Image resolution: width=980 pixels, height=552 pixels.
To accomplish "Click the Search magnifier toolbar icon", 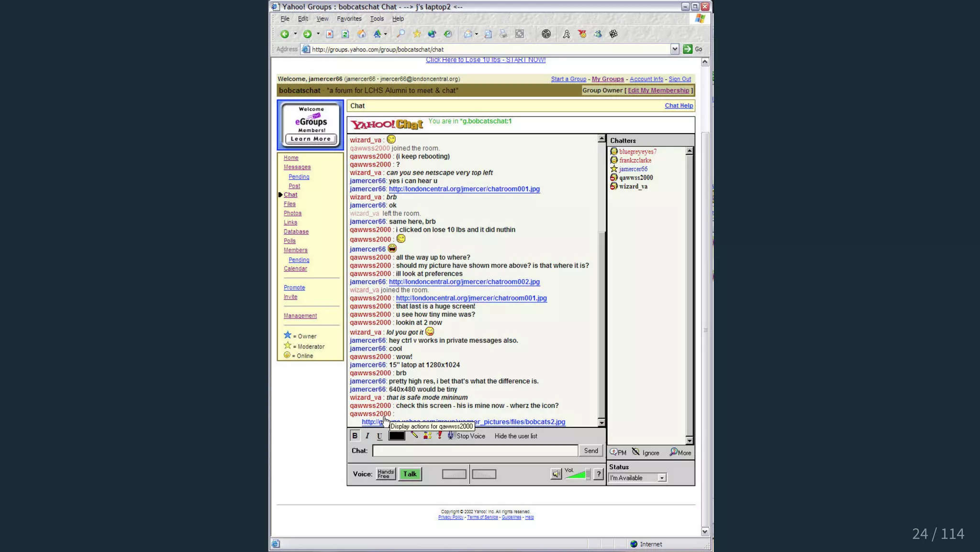I will pyautogui.click(x=401, y=34).
